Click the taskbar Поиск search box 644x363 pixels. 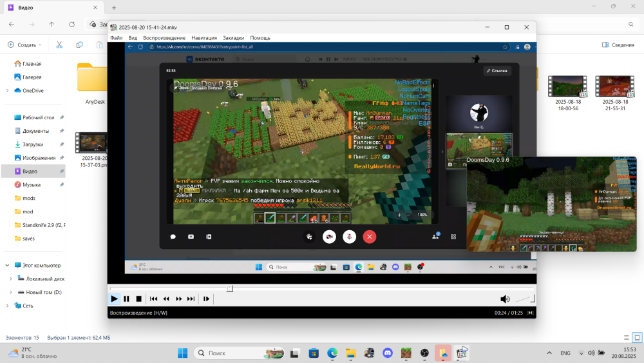(x=240, y=353)
